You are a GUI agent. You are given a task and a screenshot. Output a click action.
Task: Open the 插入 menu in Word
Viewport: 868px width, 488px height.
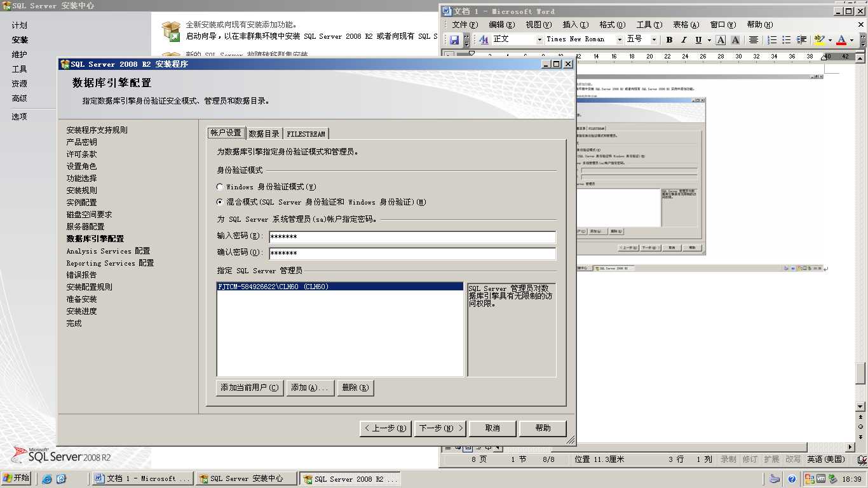tap(575, 25)
